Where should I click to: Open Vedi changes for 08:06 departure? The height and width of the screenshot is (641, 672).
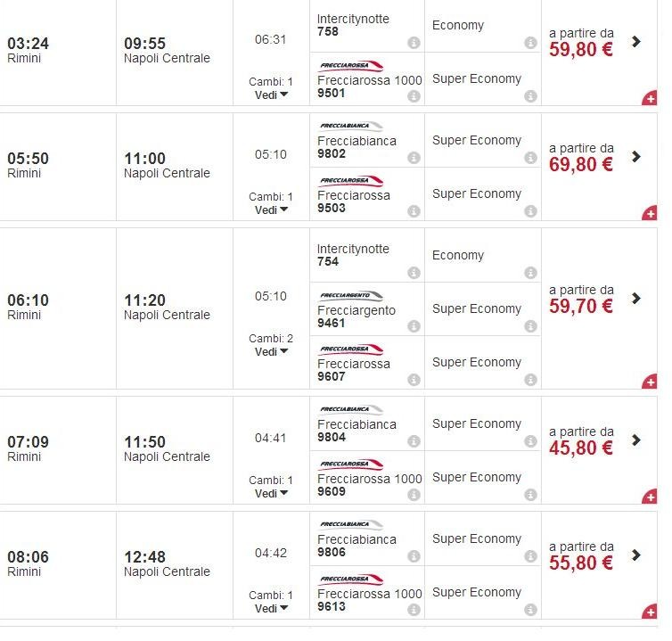pyautogui.click(x=271, y=609)
